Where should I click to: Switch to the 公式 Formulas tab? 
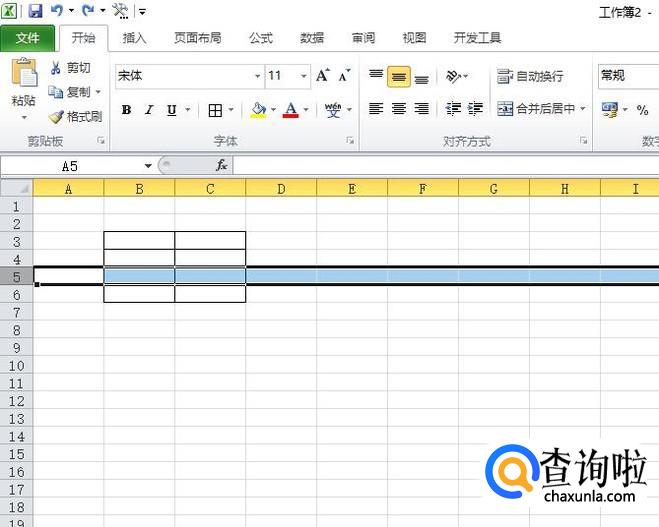261,38
